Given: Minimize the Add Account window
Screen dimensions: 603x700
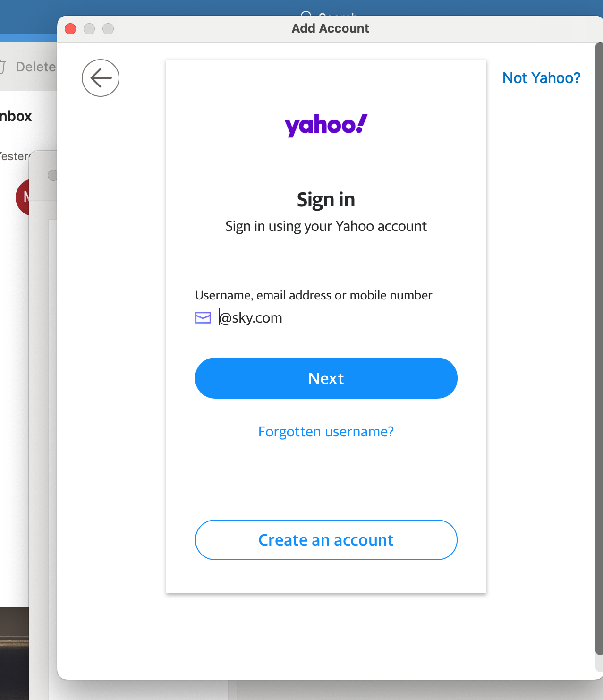Looking at the screenshot, I should point(89,29).
